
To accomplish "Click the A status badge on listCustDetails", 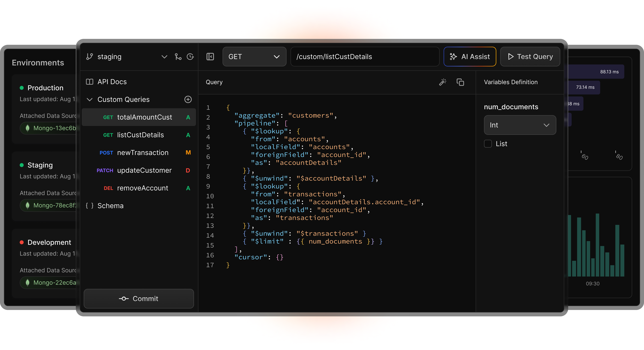I will [x=188, y=135].
